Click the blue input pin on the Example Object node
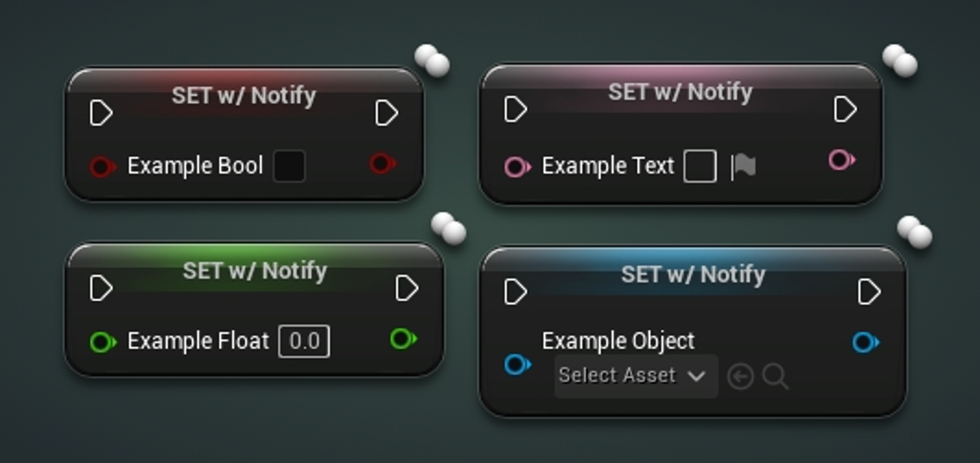This screenshot has height=463, width=980. pyautogui.click(x=517, y=365)
